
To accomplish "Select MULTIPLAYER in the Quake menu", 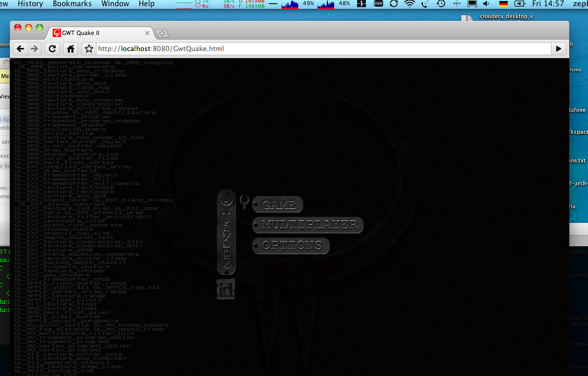I will [309, 225].
